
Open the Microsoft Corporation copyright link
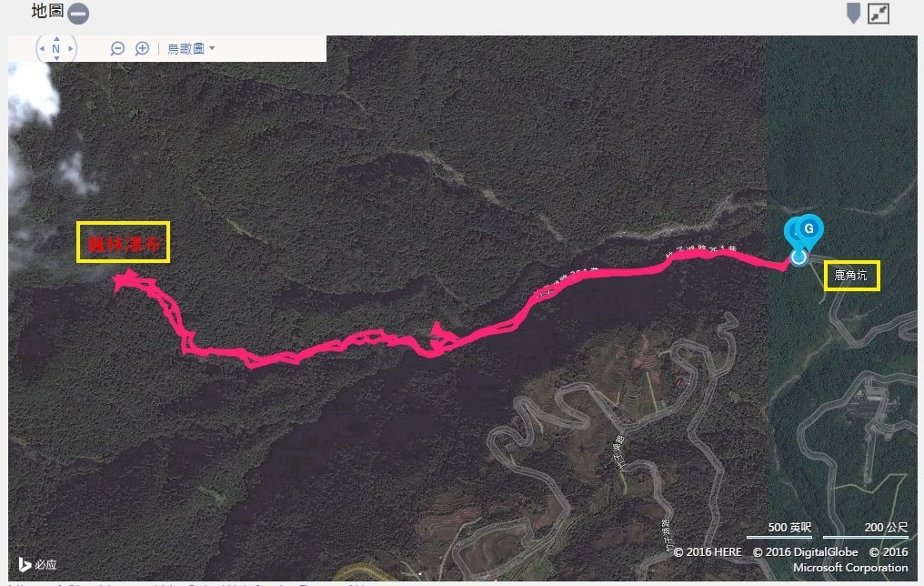[849, 568]
